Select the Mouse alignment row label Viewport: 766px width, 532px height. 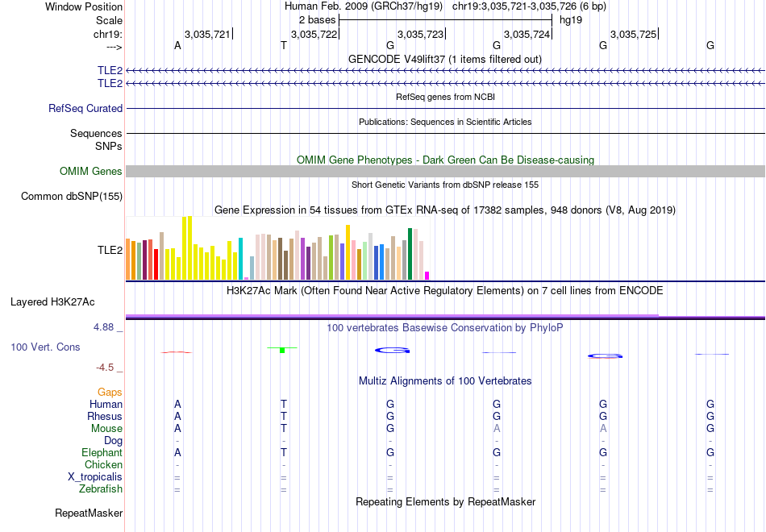[x=106, y=429]
